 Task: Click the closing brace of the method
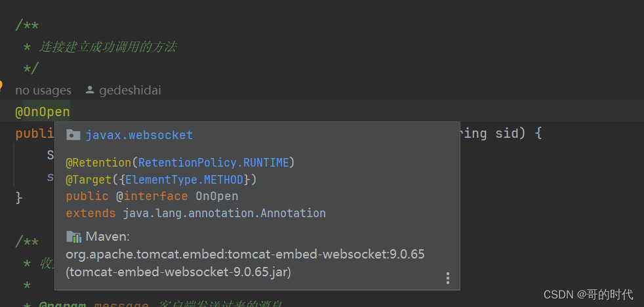[19, 197]
